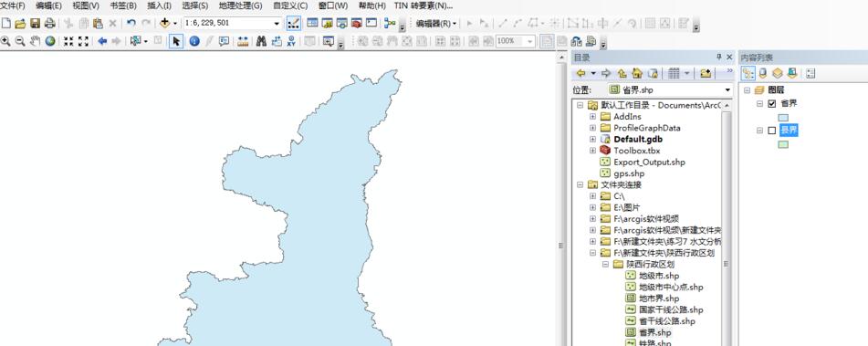Select the Zoom In tool
This screenshot has width=868, height=346.
pos(6,41)
